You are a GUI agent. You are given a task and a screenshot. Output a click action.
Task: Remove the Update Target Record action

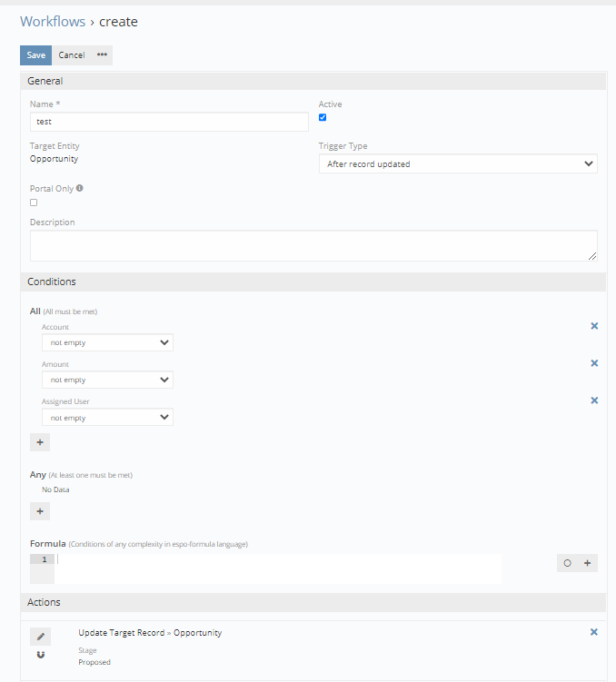594,632
